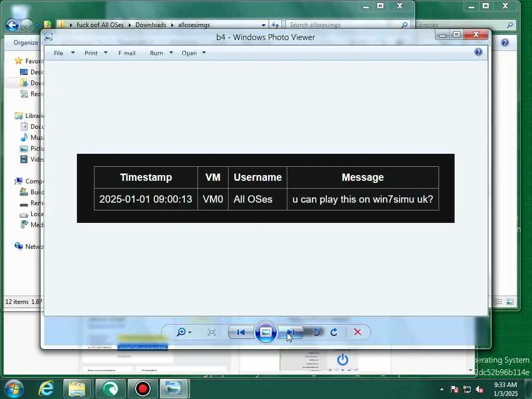Go to the previous photo
532x399 pixels.
pyautogui.click(x=241, y=332)
